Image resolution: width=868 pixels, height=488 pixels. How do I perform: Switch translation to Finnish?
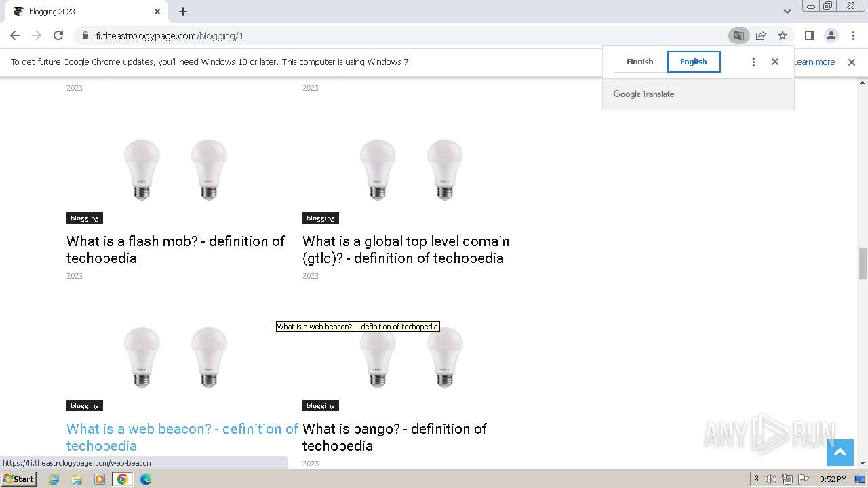point(639,62)
